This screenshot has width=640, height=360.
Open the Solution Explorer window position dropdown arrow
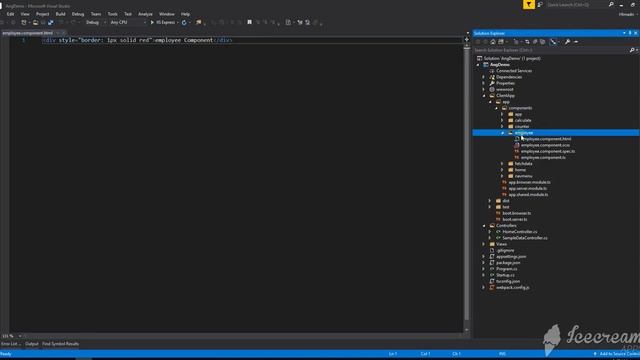624,33
